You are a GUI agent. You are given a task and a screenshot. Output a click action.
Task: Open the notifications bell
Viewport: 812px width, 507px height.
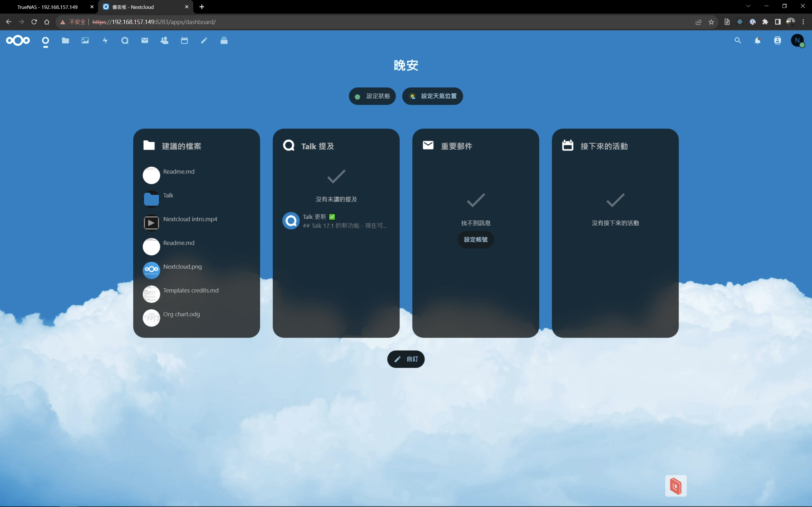pyautogui.click(x=757, y=41)
